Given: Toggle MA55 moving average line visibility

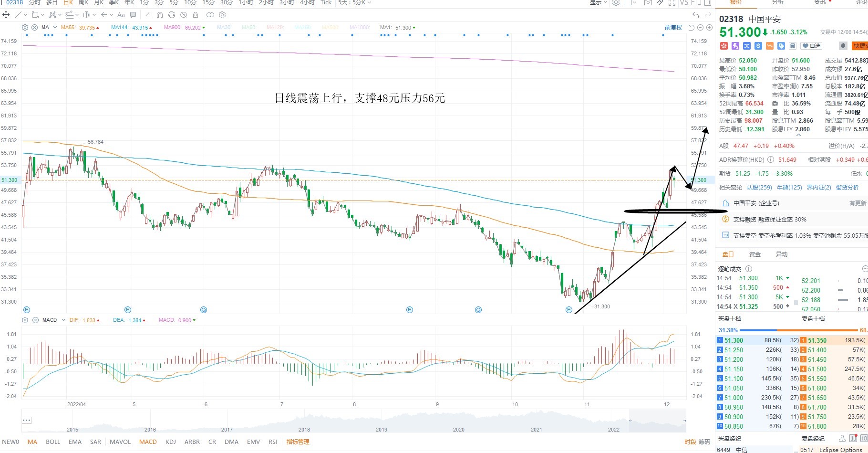Looking at the screenshot, I should [x=80, y=28].
